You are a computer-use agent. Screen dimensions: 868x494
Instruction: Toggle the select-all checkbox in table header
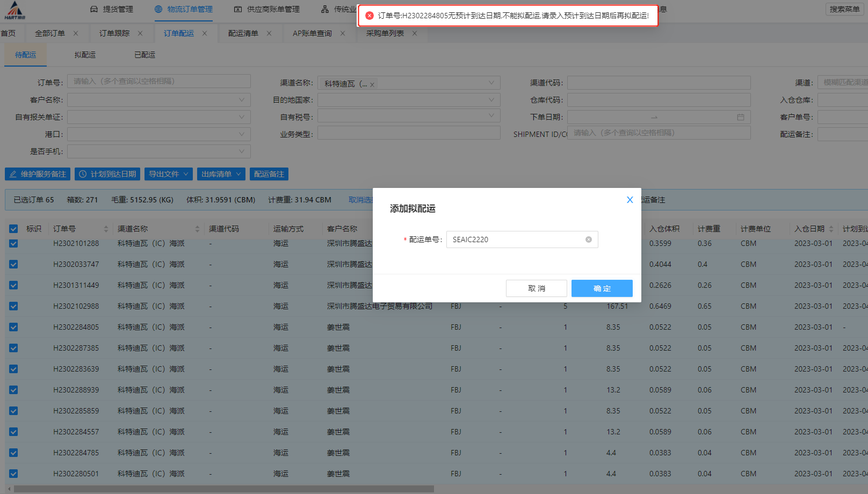point(13,229)
